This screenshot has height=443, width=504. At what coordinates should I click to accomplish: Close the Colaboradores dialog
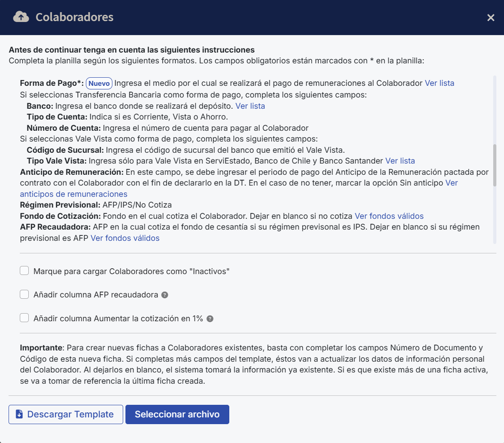pyautogui.click(x=491, y=18)
